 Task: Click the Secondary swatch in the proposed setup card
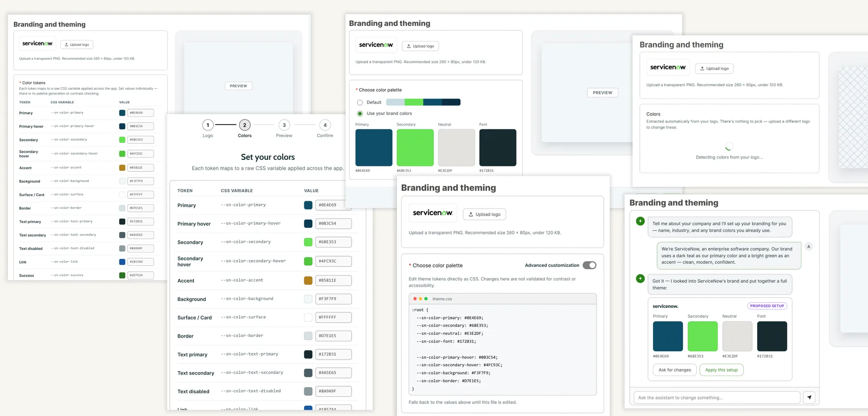[703, 336]
